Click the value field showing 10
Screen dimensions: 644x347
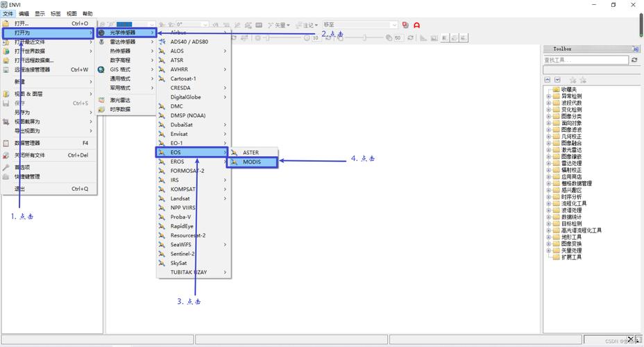(x=316, y=37)
